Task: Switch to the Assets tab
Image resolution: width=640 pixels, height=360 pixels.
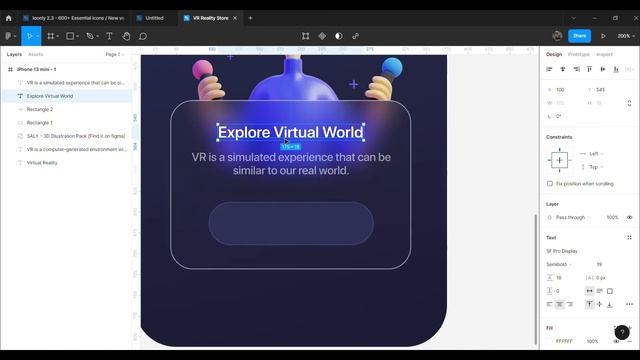Action: click(x=36, y=54)
